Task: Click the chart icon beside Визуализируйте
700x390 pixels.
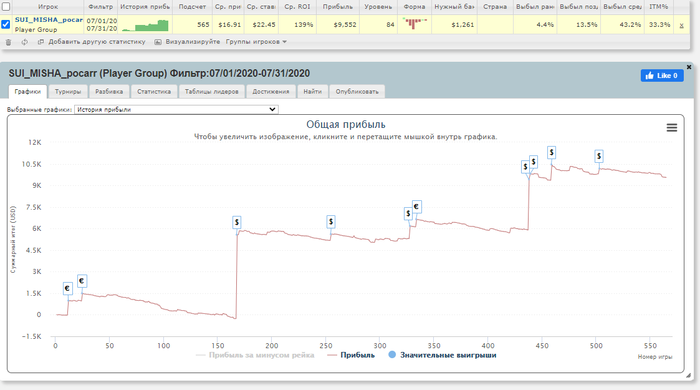Action: 158,42
